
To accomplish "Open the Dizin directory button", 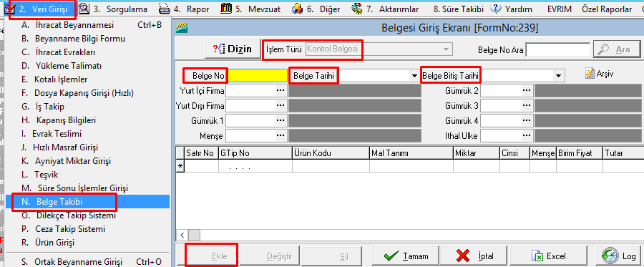I will coord(233,49).
